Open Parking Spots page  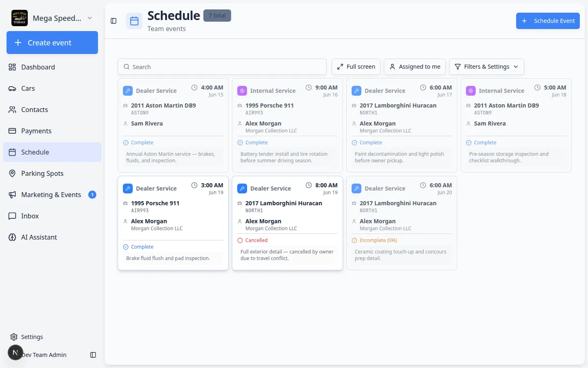(52, 173)
